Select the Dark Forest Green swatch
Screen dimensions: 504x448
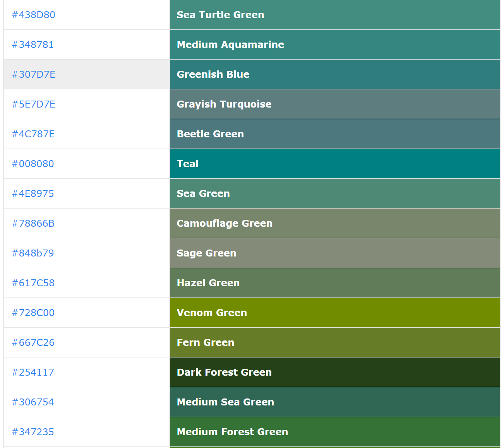(x=334, y=372)
